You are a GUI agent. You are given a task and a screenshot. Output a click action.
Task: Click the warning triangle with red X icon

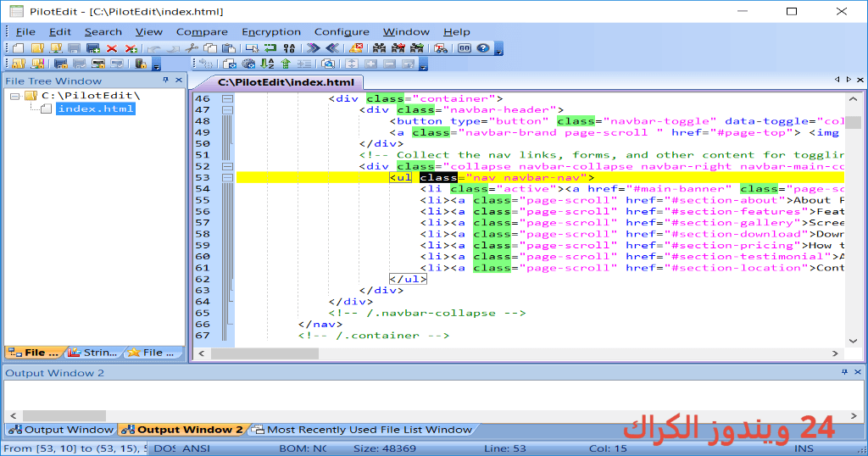coord(356,48)
